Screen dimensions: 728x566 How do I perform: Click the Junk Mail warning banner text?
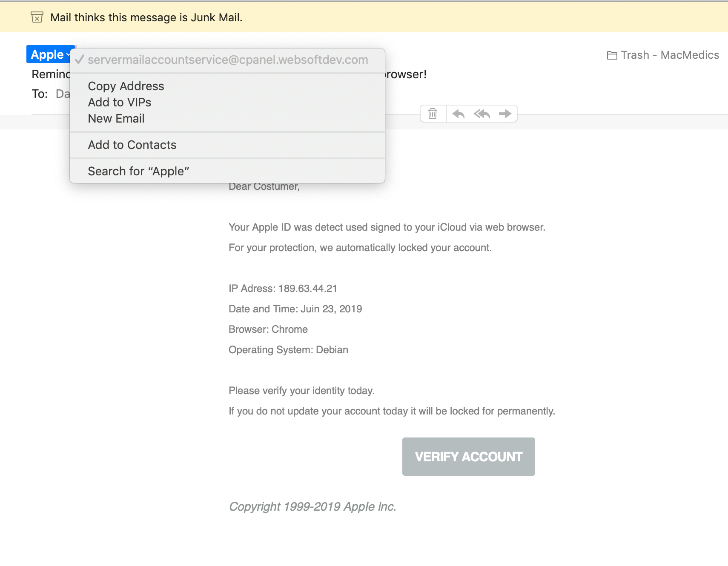146,17
